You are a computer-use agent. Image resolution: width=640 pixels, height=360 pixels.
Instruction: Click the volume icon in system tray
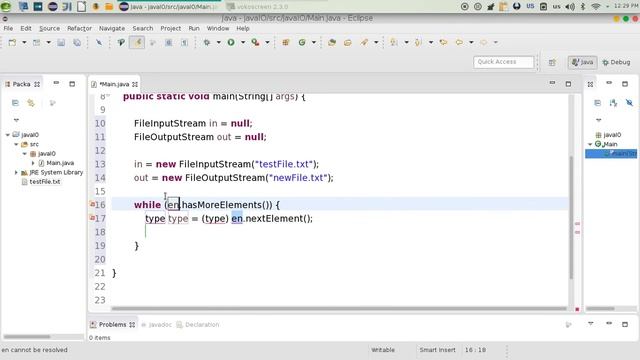click(x=570, y=7)
